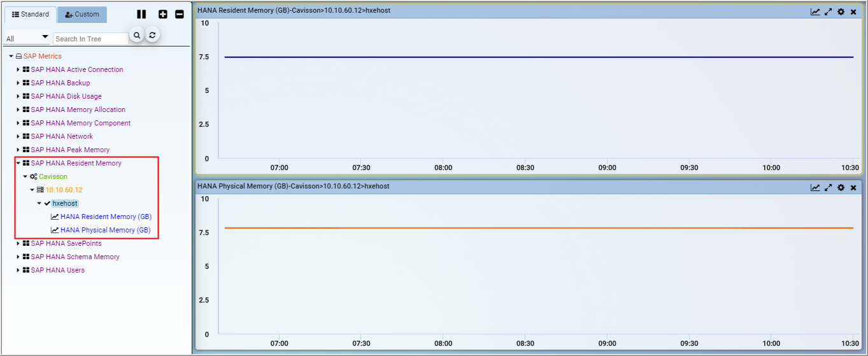Collapse SAP HANA Resident Memory node
The width and height of the screenshot is (868, 356).
pos(18,163)
